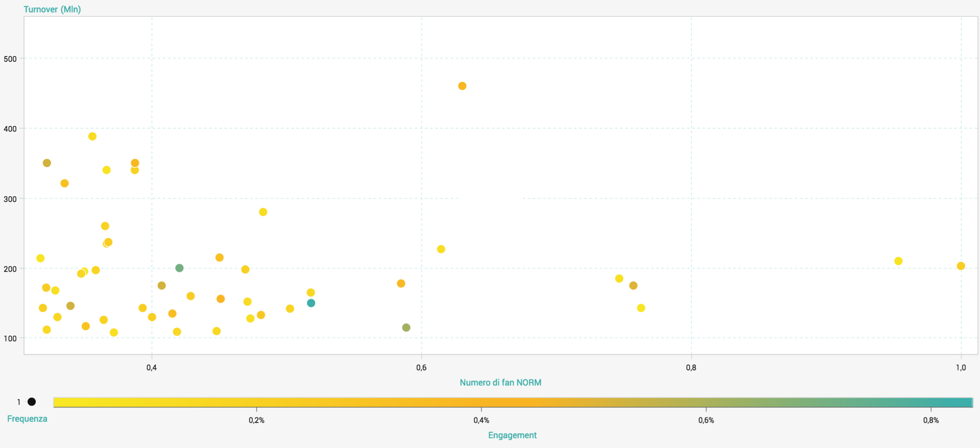This screenshot has width=980, height=448.
Task: Click the 1,0 label on the fan axis
Action: tap(961, 367)
